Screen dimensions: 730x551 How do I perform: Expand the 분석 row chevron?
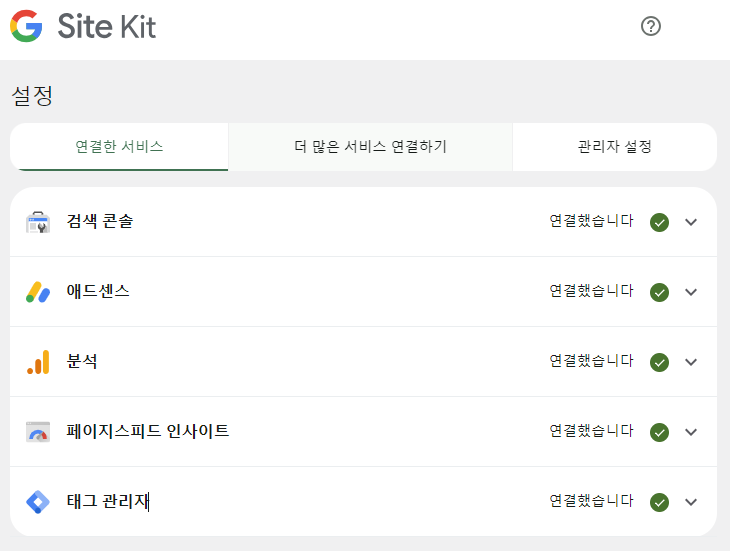tap(691, 362)
